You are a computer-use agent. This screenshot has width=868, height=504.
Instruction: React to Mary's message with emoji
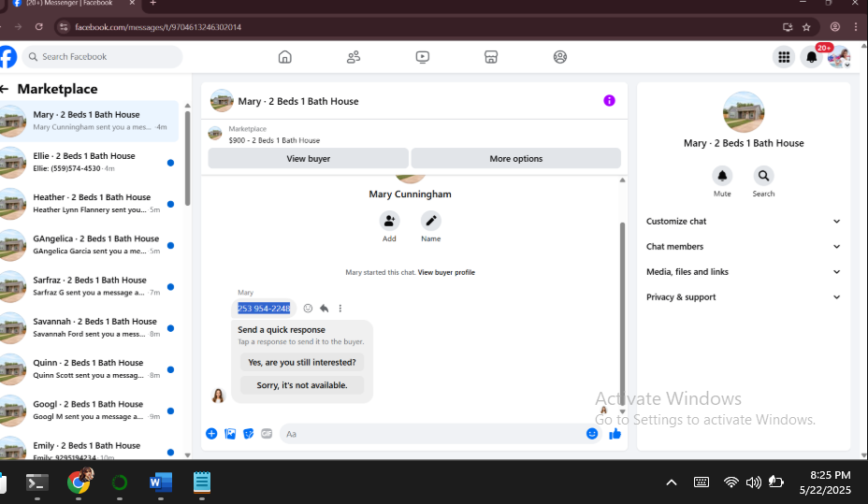click(308, 309)
